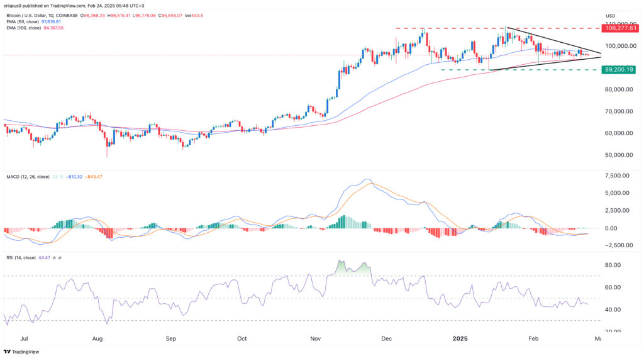The width and height of the screenshot is (644, 358).
Task: Select the upper black descending trendline
Action: (553, 40)
